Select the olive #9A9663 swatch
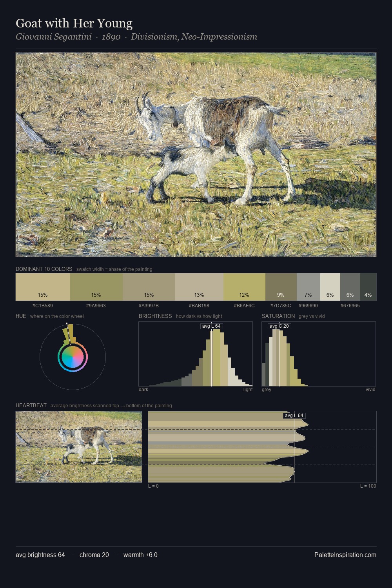This screenshot has height=588, width=392. (x=96, y=287)
